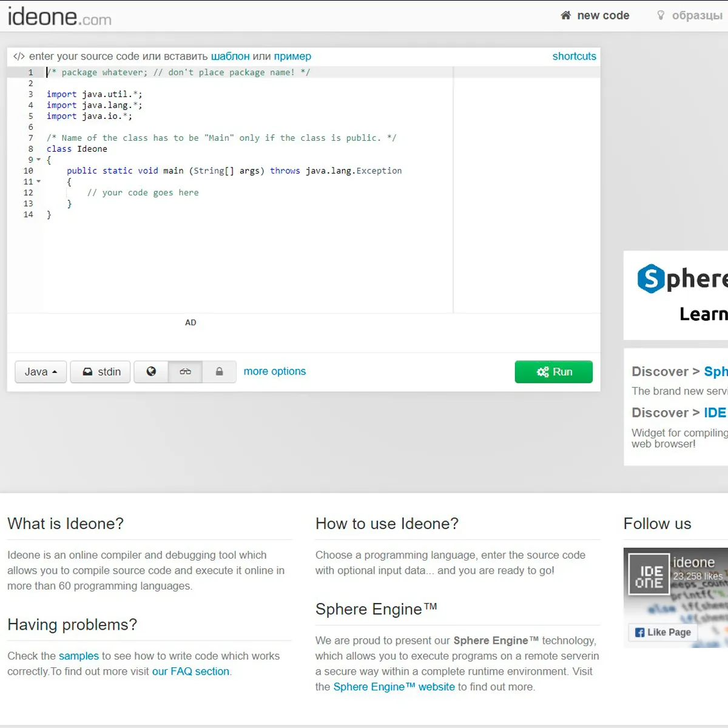Open the пример example link
Image resolution: width=728 pixels, height=728 pixels.
(x=292, y=56)
